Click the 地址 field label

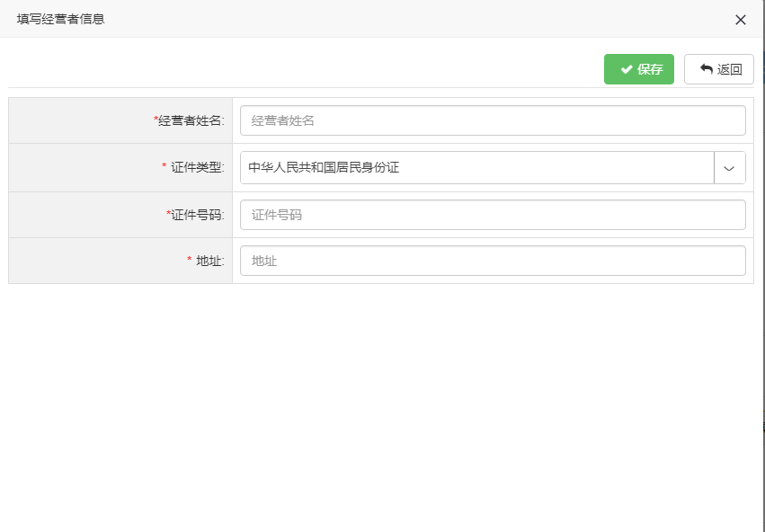click(211, 261)
